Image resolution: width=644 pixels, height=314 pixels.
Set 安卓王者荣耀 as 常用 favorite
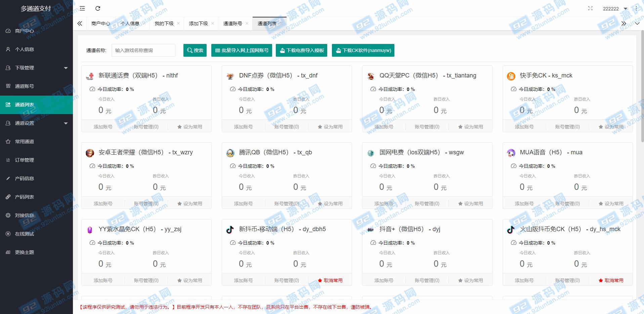tap(190, 204)
